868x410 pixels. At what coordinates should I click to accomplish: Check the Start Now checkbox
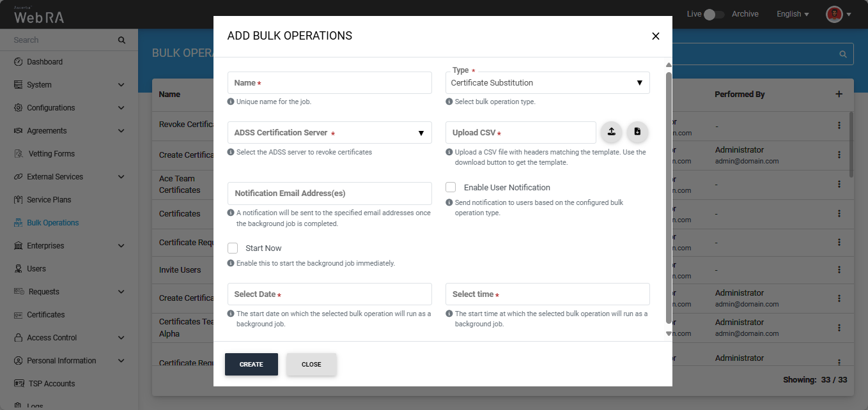[x=233, y=248]
